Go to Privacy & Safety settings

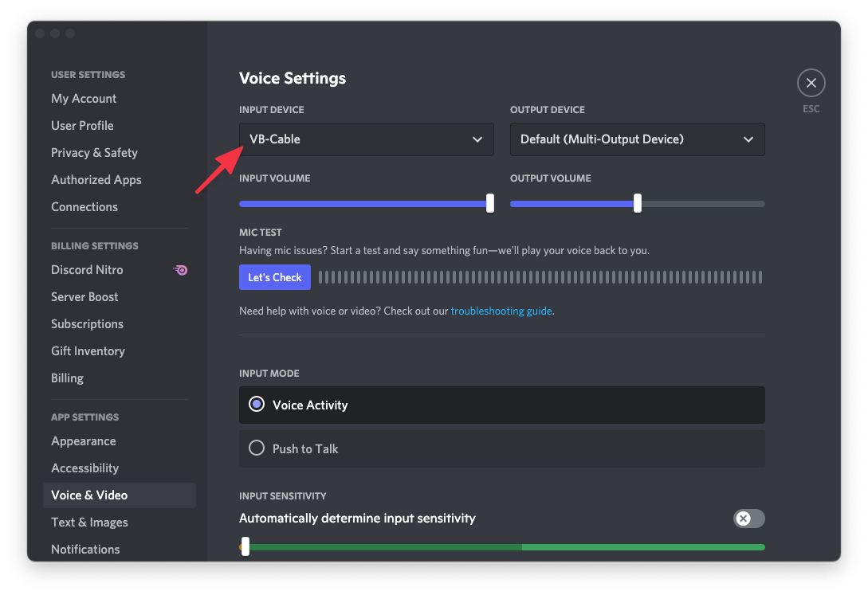pos(94,153)
